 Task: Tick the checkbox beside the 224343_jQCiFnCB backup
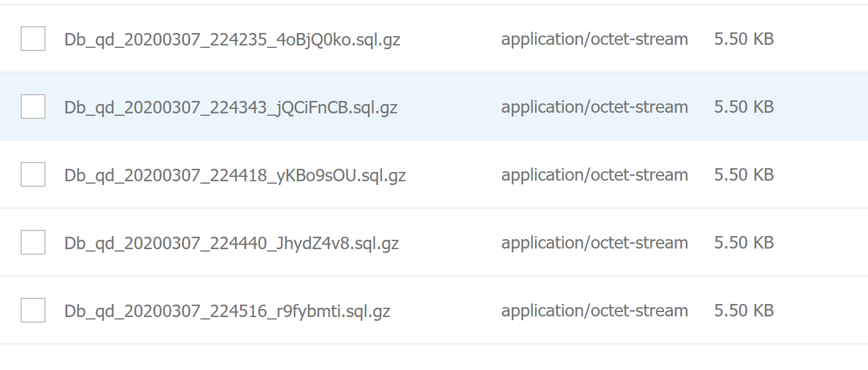[x=33, y=107]
